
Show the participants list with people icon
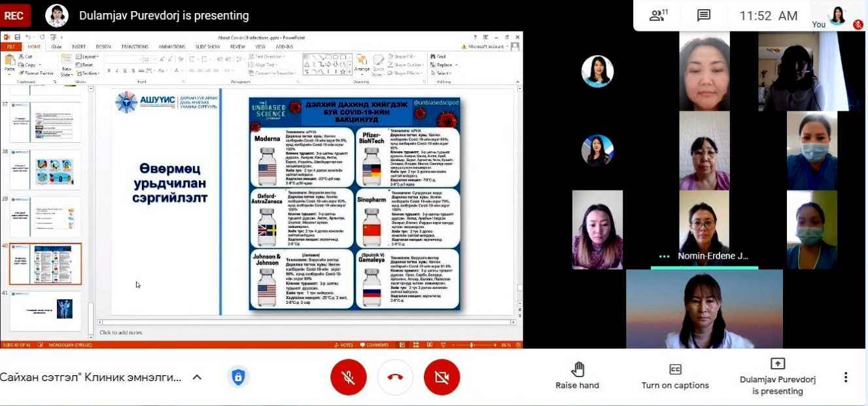pyautogui.click(x=658, y=16)
